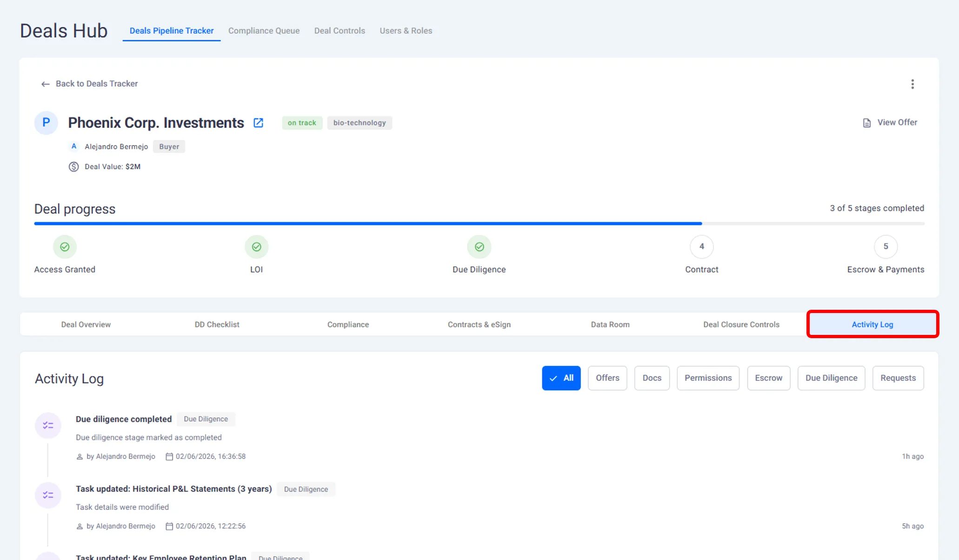Viewport: 959px width, 560px height.
Task: Click the back arrow to Deals Tracker
Action: pos(45,84)
